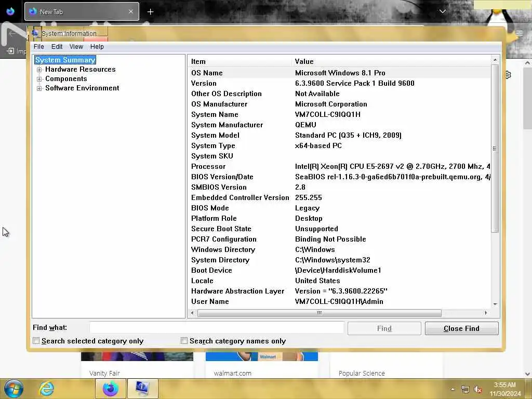Launch Internet Explorer from taskbar
Image resolution: width=532 pixels, height=399 pixels.
tap(47, 389)
